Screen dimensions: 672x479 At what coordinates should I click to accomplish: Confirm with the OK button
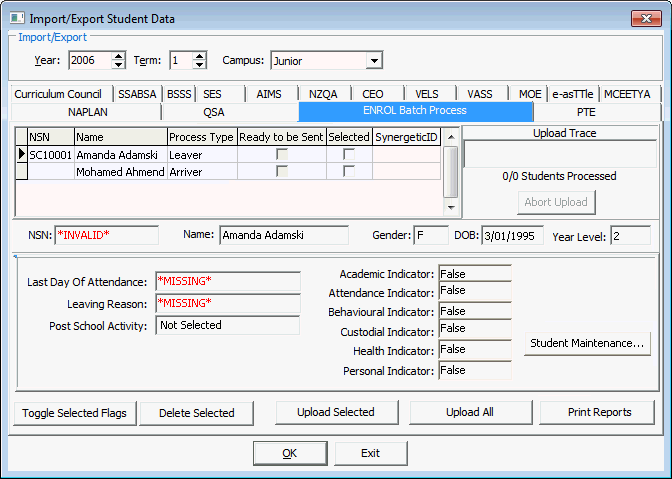(x=290, y=453)
